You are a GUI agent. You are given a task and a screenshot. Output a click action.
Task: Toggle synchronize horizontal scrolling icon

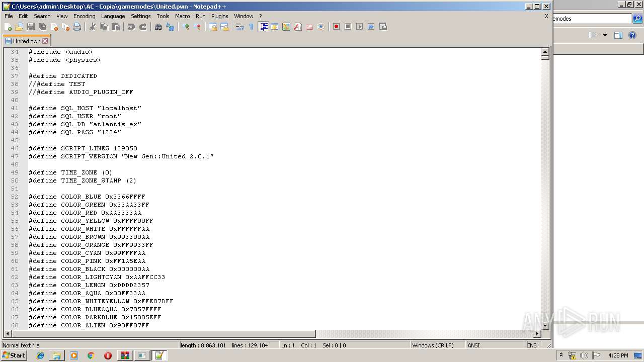point(224,27)
